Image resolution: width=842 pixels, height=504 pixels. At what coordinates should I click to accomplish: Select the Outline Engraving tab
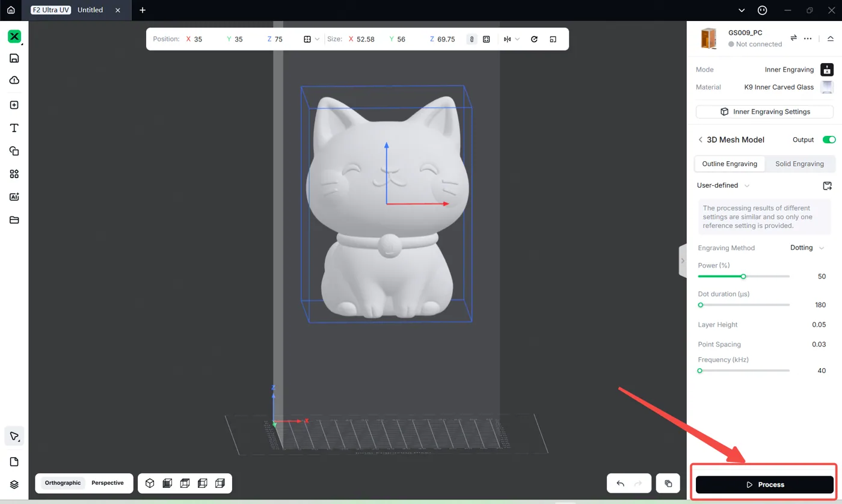tap(730, 164)
